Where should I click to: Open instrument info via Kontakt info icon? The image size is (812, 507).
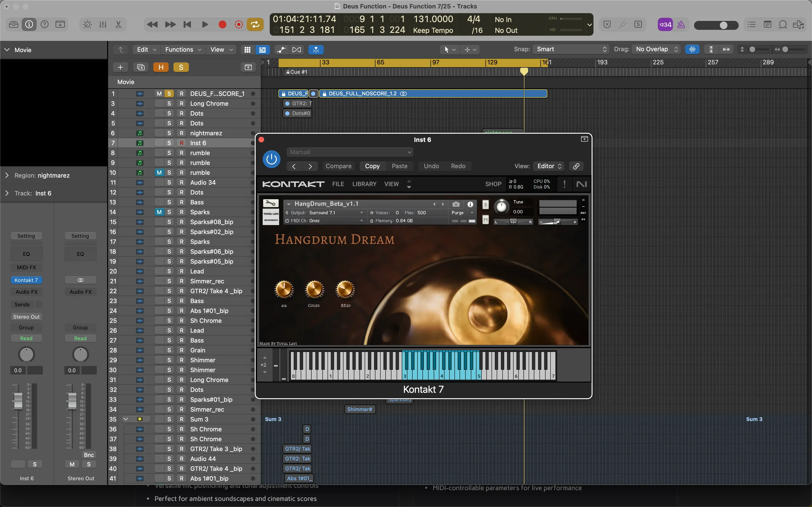pos(470,204)
